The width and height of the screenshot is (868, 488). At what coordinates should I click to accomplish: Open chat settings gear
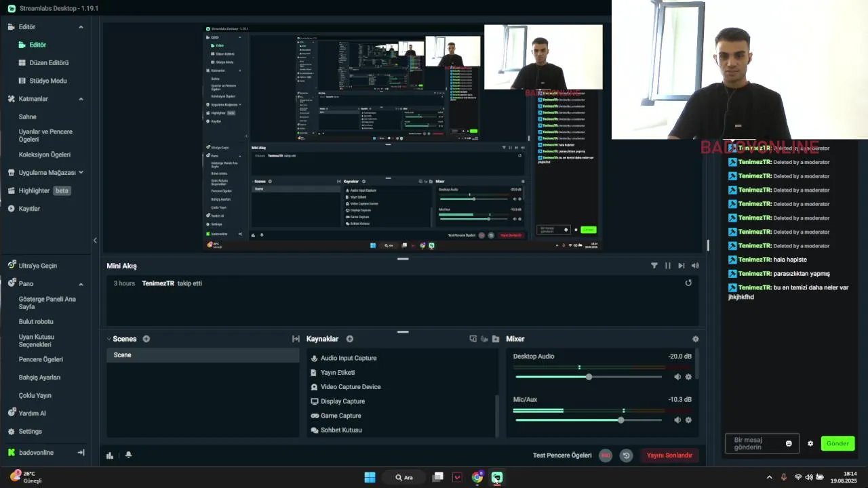pyautogui.click(x=810, y=443)
